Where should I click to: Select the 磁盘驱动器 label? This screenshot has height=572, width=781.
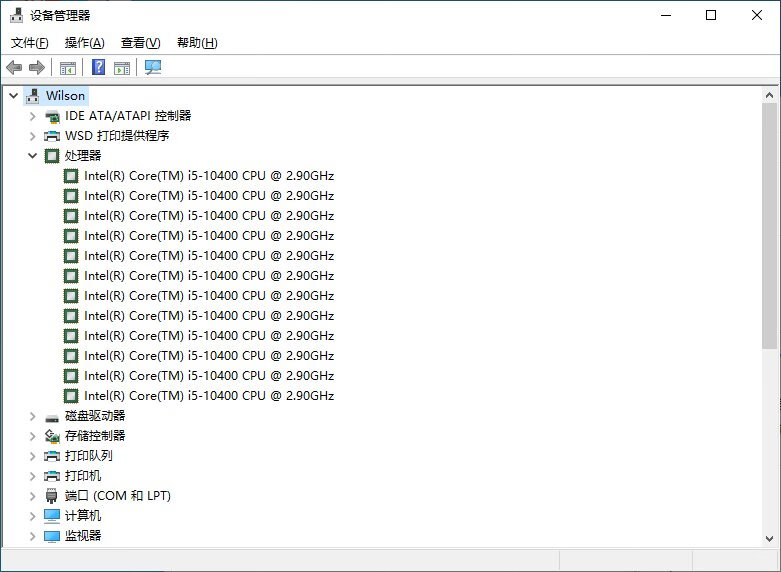point(95,416)
